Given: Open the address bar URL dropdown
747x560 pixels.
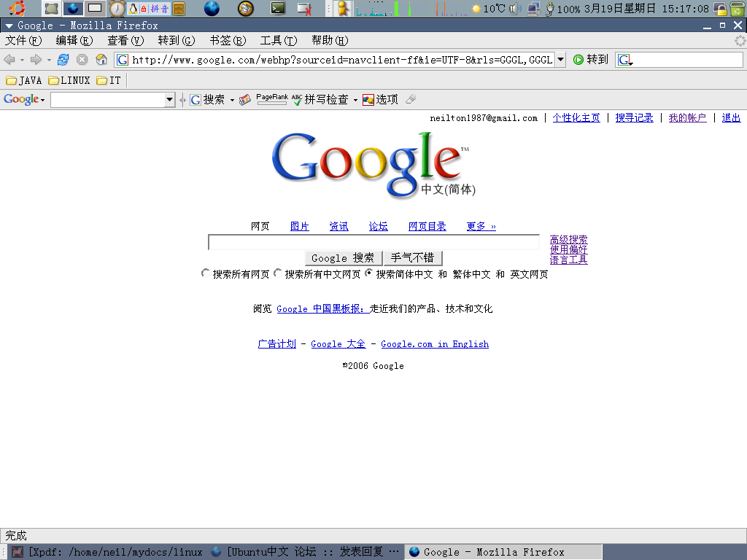Looking at the screenshot, I should coord(561,60).
